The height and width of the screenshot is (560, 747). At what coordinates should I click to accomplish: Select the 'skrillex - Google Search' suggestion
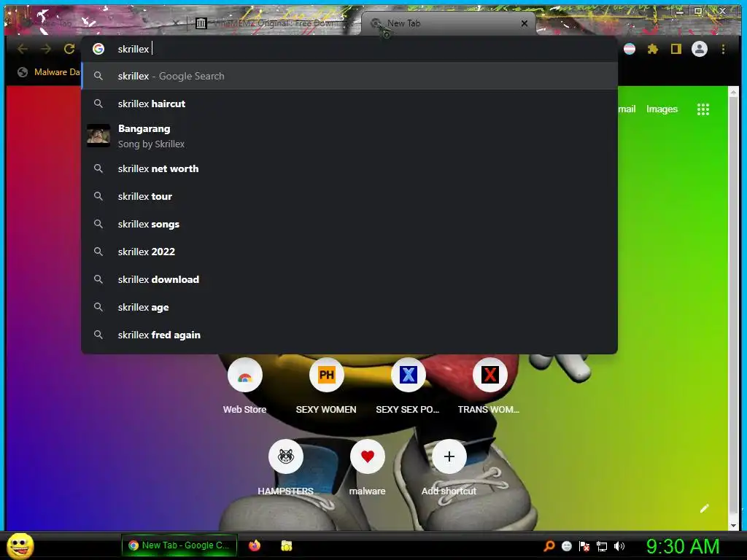(349, 76)
